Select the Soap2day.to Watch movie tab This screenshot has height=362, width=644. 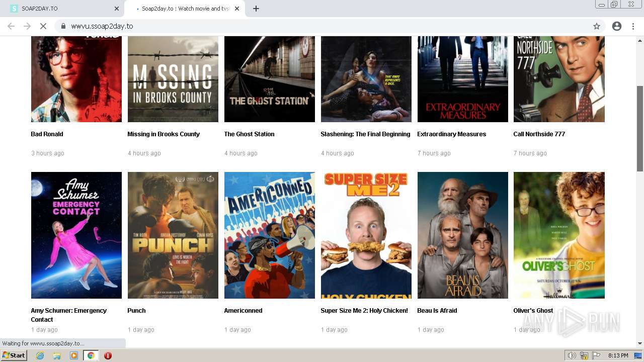[184, 9]
